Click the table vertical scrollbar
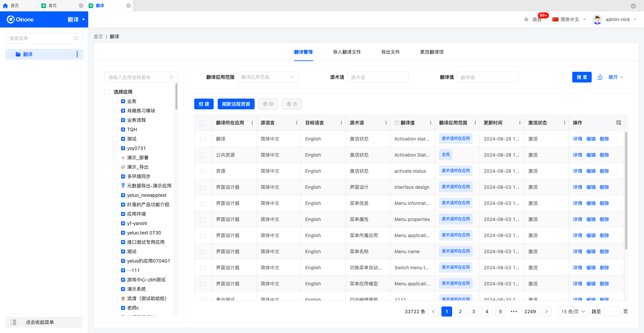 pyautogui.click(x=626, y=190)
